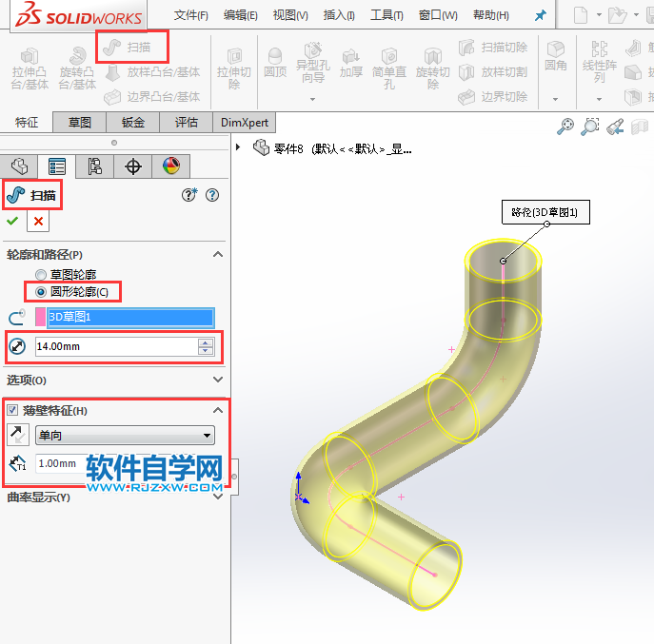This screenshot has height=644, width=654.
Task: Open 异型孔向导 dropdown arrow
Action: coord(313,99)
